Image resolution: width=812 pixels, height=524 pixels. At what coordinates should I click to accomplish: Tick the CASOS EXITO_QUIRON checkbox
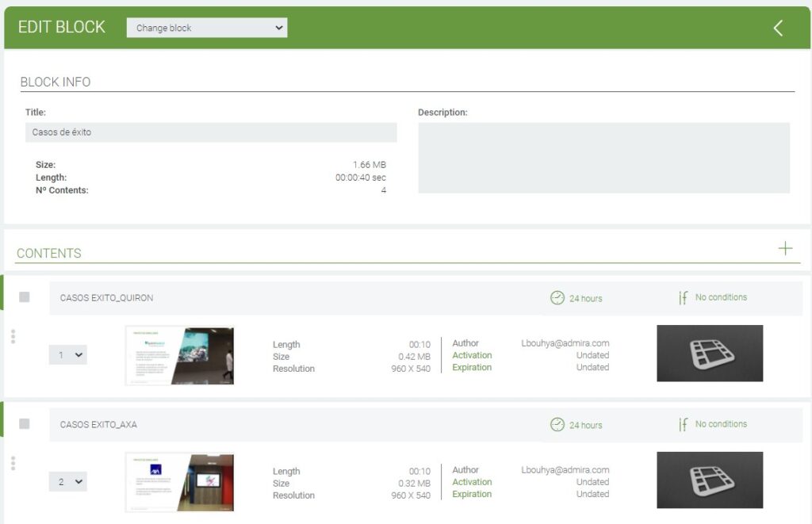tap(25, 297)
